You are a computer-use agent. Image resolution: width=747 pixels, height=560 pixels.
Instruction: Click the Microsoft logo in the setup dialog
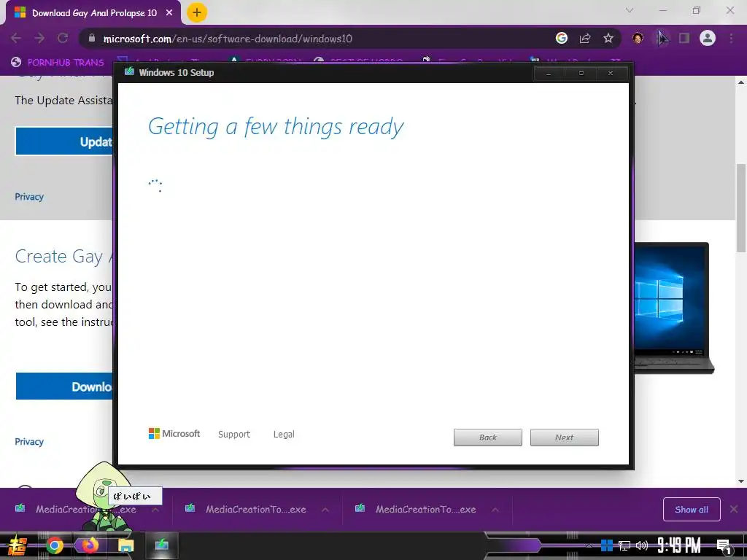coord(174,434)
